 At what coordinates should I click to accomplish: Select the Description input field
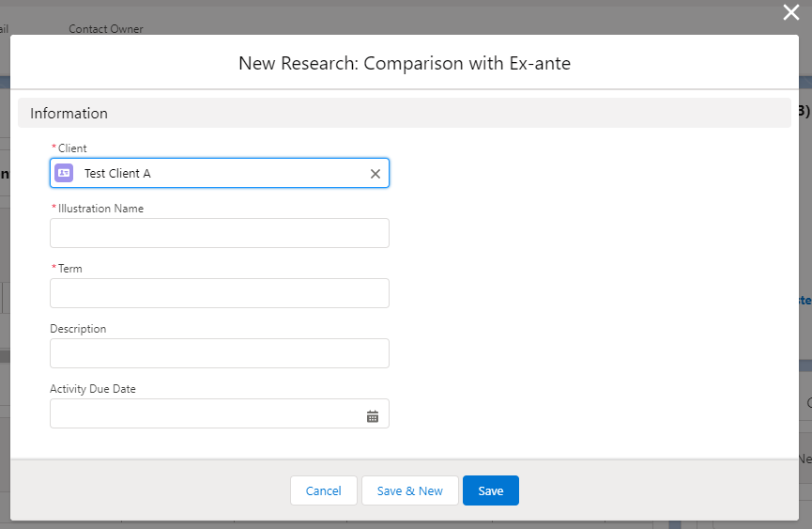coord(219,353)
